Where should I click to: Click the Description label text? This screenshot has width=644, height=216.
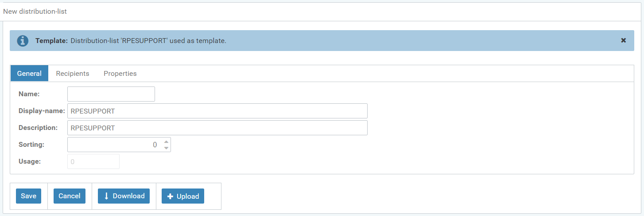[x=38, y=128]
